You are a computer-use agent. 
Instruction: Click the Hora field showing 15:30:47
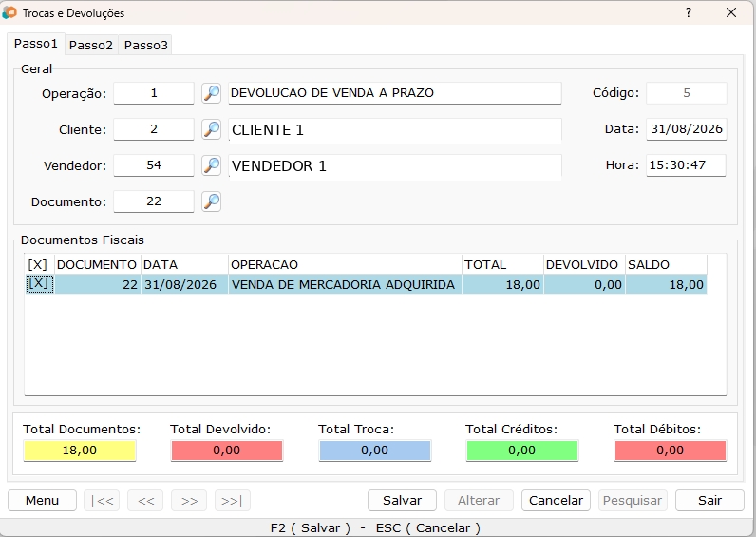tap(686, 165)
